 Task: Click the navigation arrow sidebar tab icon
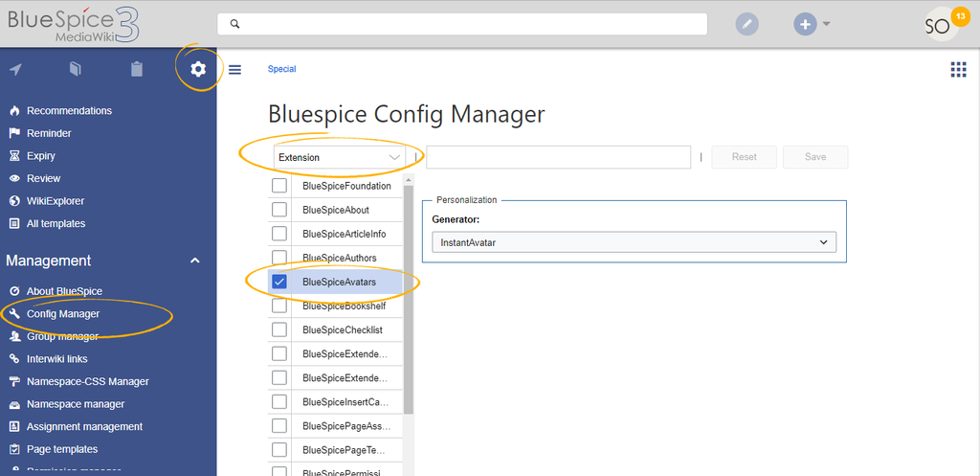point(15,69)
